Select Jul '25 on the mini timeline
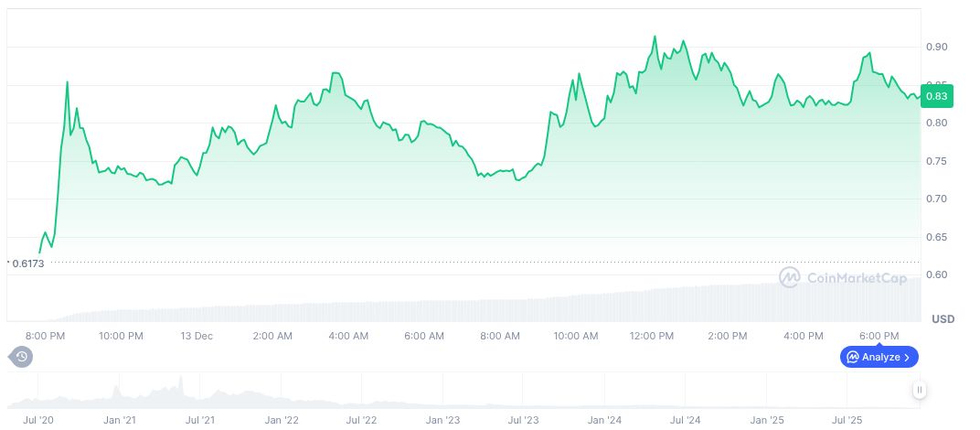The width and height of the screenshot is (980, 430). pos(847,420)
